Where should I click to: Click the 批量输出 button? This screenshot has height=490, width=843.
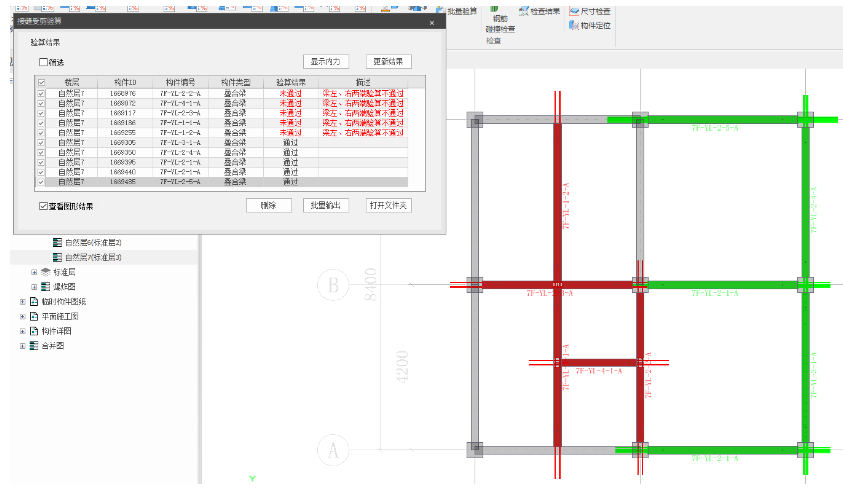pyautogui.click(x=325, y=205)
